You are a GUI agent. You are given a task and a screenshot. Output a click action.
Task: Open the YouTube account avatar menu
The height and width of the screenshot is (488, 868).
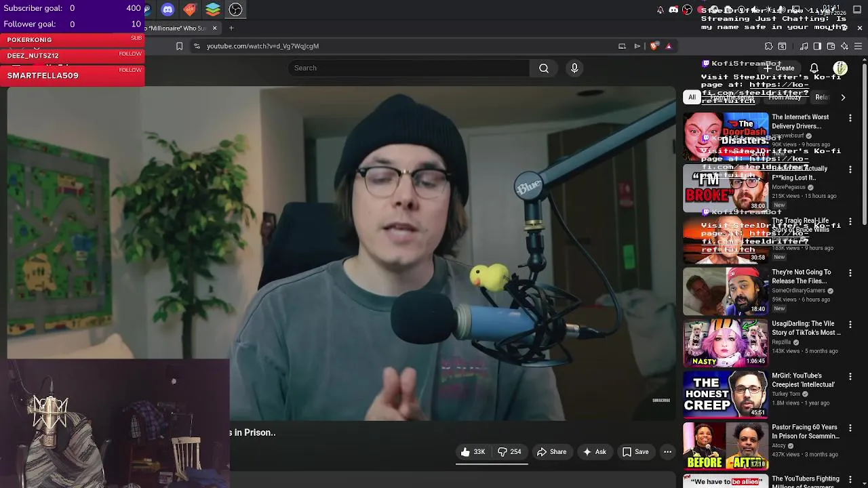tap(840, 68)
